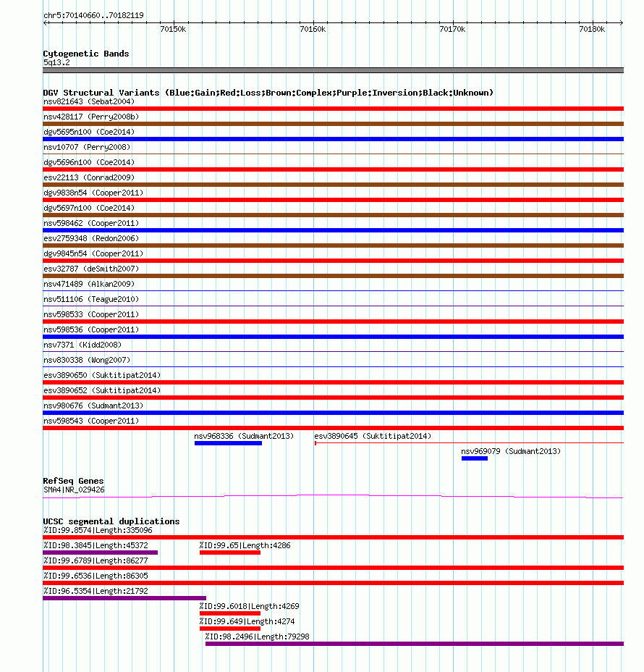The height and width of the screenshot is (672, 644).
Task: Select the 5q13.2 band label
Action: pyautogui.click(x=56, y=62)
